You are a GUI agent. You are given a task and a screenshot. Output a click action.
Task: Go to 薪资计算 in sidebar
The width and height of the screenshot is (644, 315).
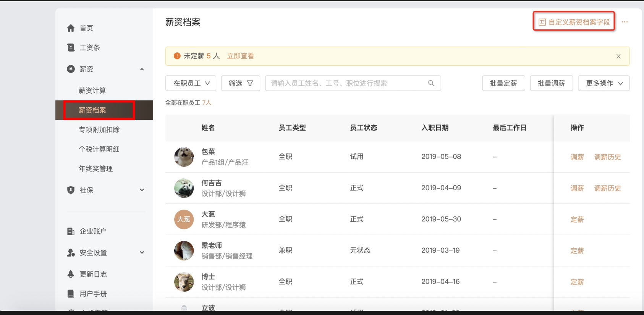pyautogui.click(x=92, y=90)
